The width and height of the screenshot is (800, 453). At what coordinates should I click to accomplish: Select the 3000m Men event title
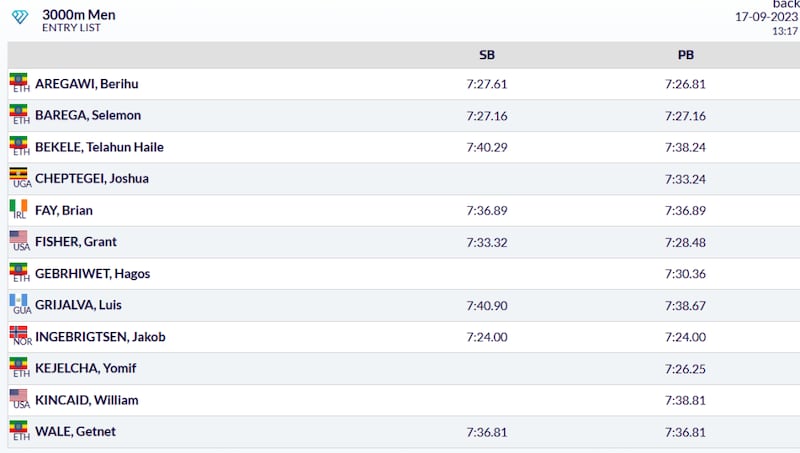point(79,15)
